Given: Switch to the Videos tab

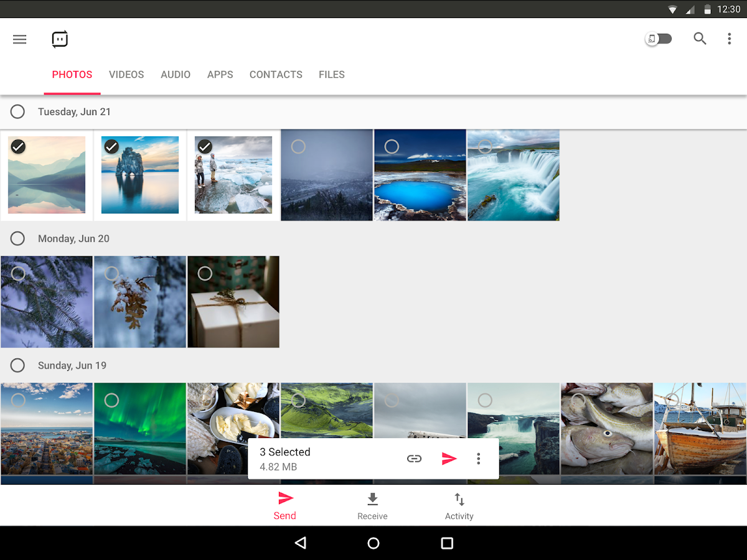Looking at the screenshot, I should (126, 75).
